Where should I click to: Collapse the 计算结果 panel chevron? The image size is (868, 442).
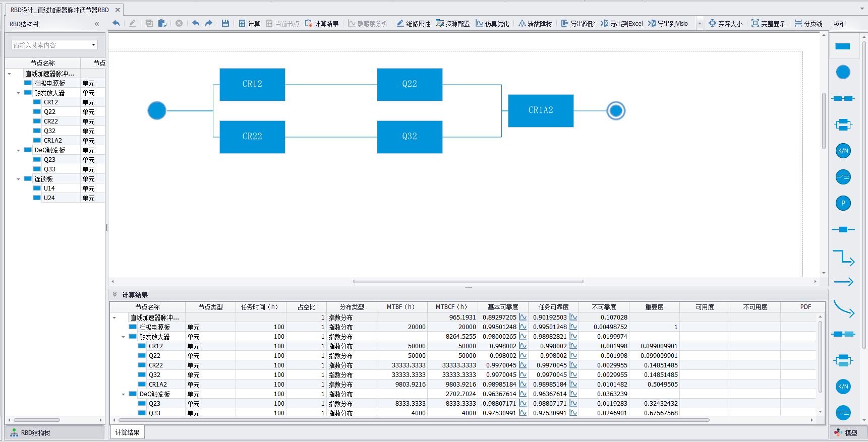[x=115, y=295]
